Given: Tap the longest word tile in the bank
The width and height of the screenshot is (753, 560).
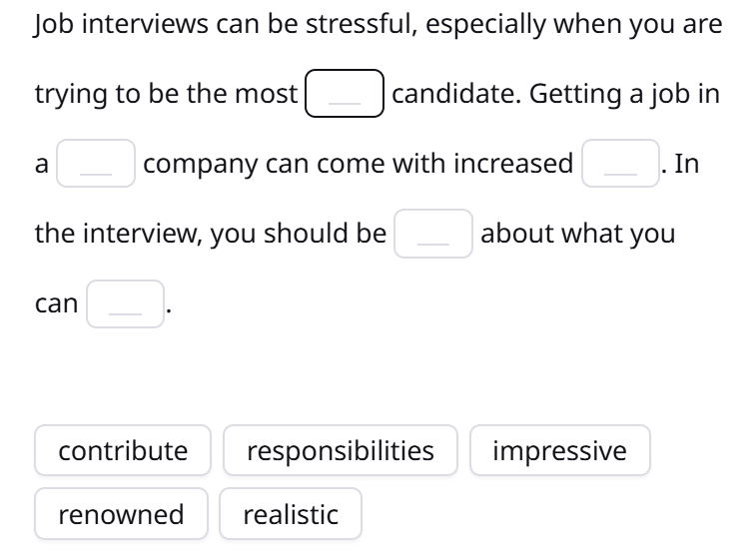Looking at the screenshot, I should coord(340,450).
